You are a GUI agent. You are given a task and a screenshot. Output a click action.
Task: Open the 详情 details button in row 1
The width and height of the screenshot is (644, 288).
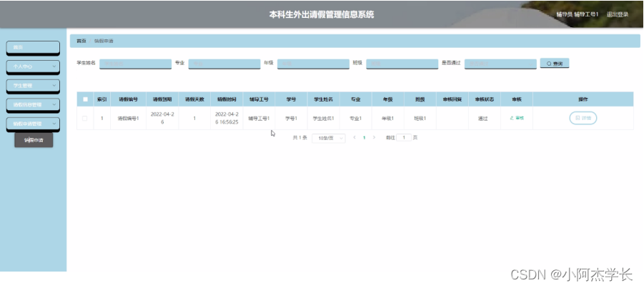(583, 118)
